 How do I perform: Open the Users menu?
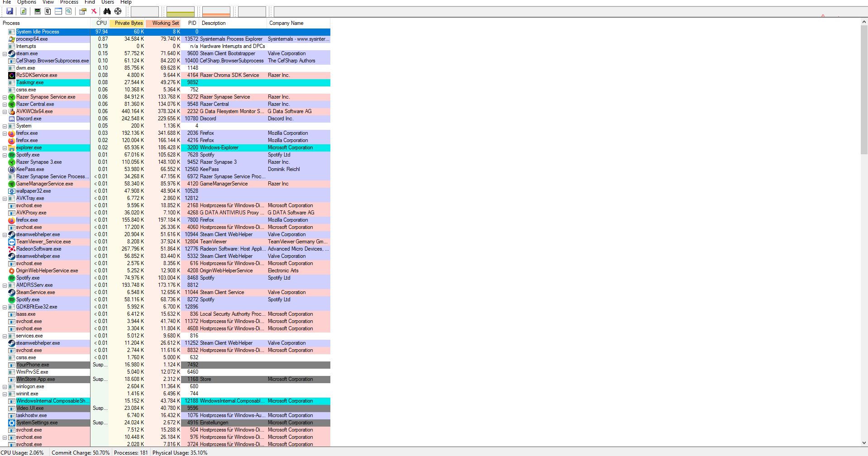tap(108, 2)
